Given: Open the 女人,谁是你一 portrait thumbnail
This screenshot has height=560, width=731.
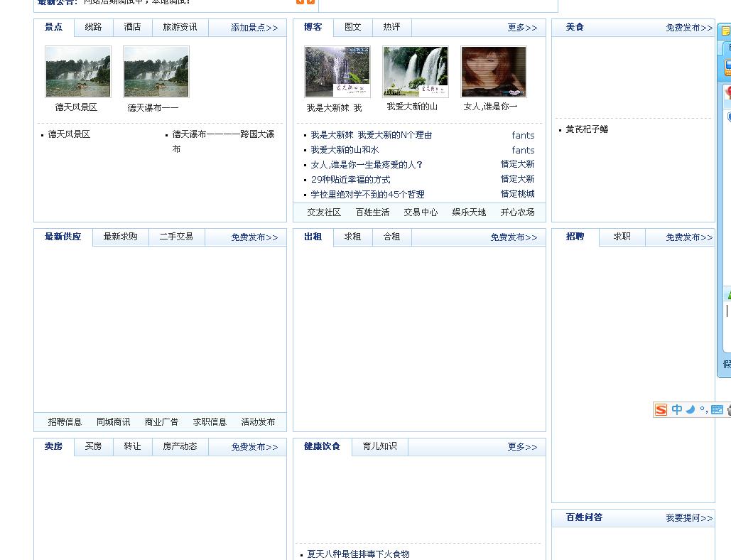Looking at the screenshot, I should pos(494,71).
